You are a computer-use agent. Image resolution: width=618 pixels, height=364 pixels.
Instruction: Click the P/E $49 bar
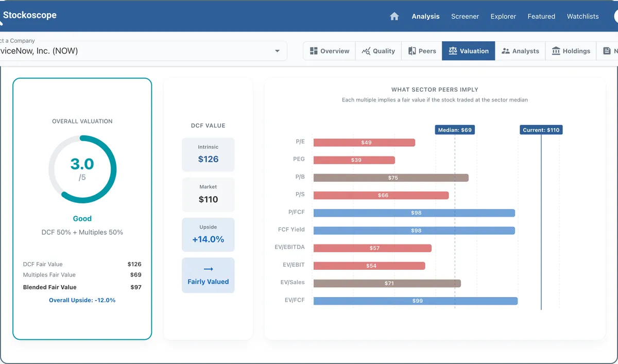point(364,143)
